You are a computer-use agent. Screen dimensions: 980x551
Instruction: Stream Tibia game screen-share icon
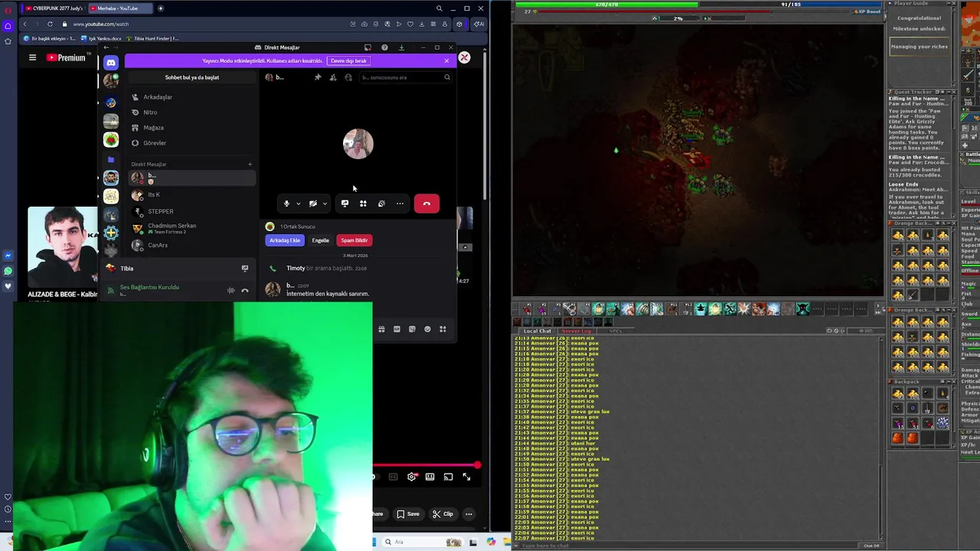pos(245,269)
